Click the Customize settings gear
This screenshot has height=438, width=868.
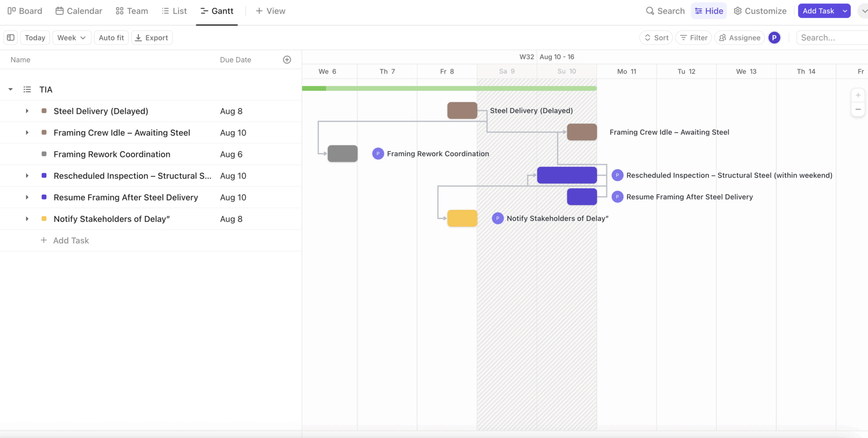pos(738,10)
